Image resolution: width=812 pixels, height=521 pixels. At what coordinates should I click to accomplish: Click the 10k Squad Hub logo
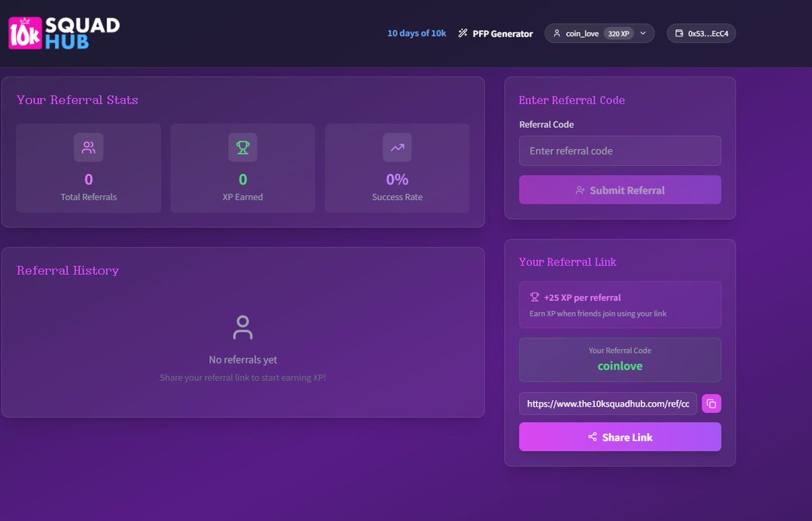(x=64, y=33)
